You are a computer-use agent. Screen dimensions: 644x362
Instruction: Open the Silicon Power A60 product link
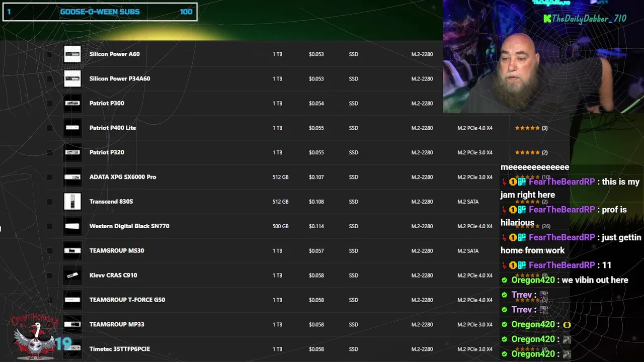pos(115,54)
